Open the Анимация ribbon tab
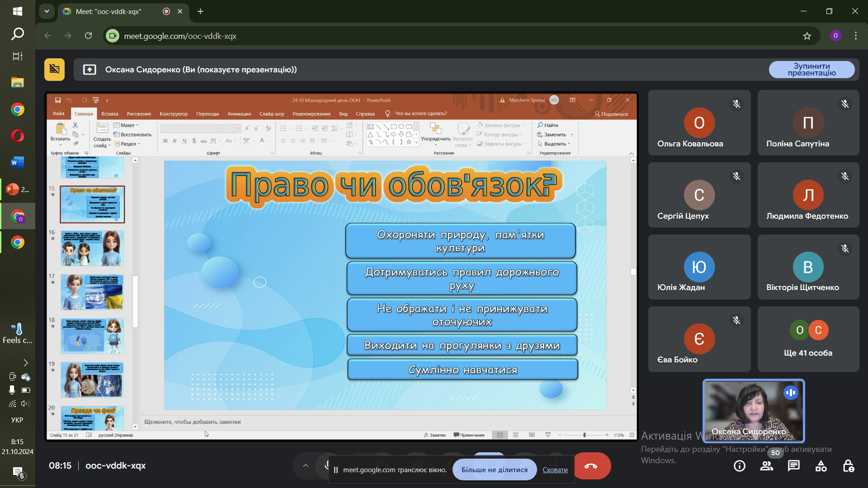 (x=239, y=114)
